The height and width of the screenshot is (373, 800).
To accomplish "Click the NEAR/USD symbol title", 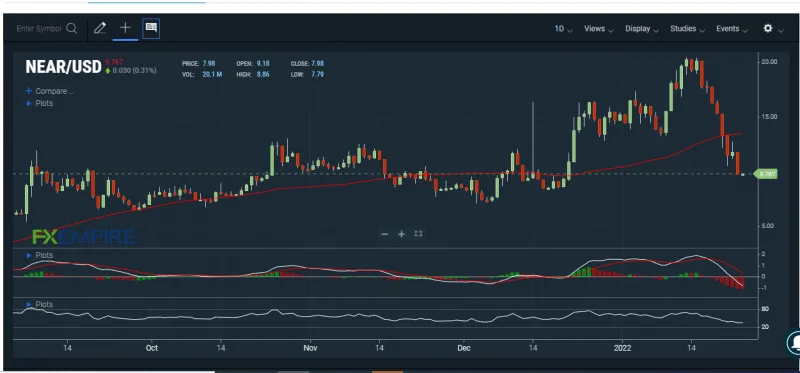I will (63, 67).
